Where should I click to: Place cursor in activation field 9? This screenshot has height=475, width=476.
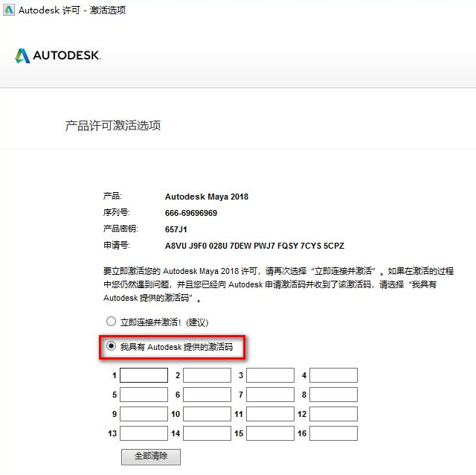pyautogui.click(x=144, y=414)
